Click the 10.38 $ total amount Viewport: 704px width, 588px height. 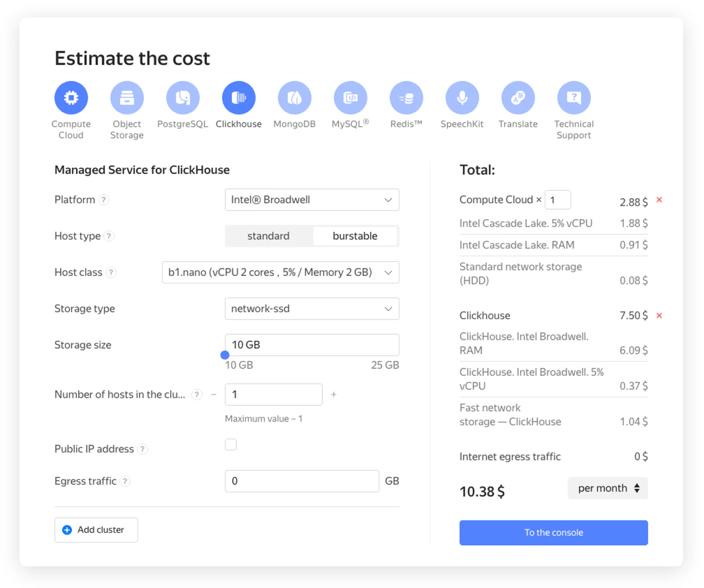[x=482, y=492]
